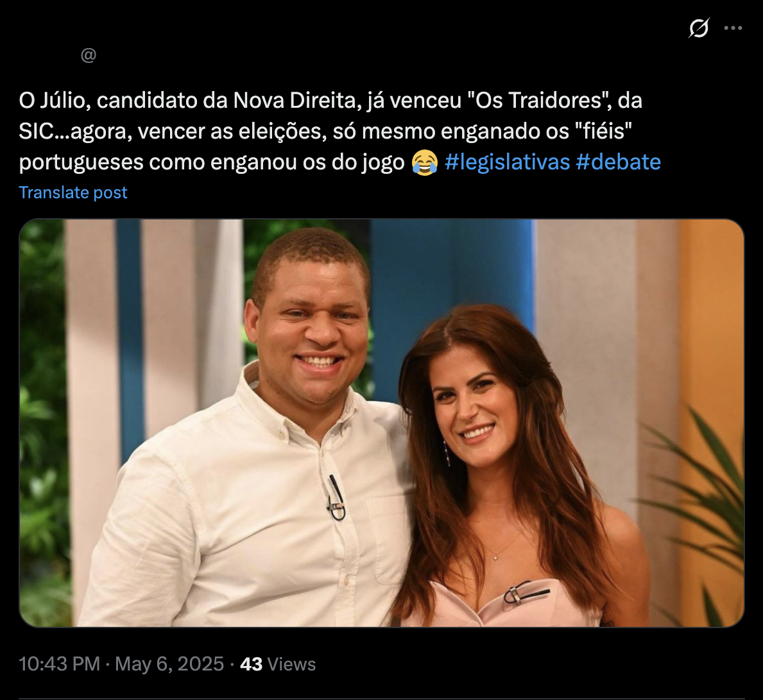Viewport: 763px width, 700px height.
Task: Click the May 6, 2025 date
Action: pos(169,664)
